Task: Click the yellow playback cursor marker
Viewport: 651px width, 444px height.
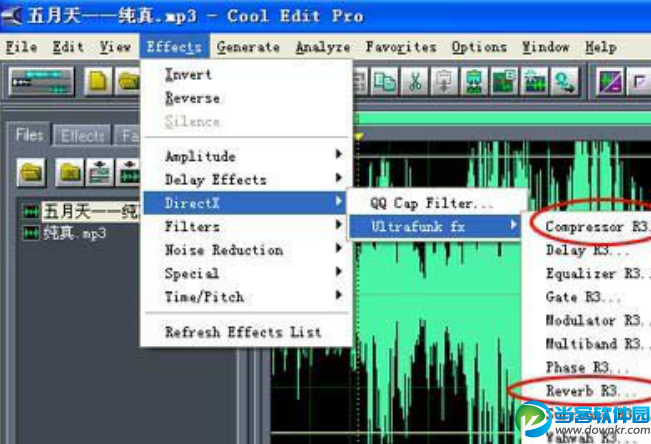Action: [359, 136]
